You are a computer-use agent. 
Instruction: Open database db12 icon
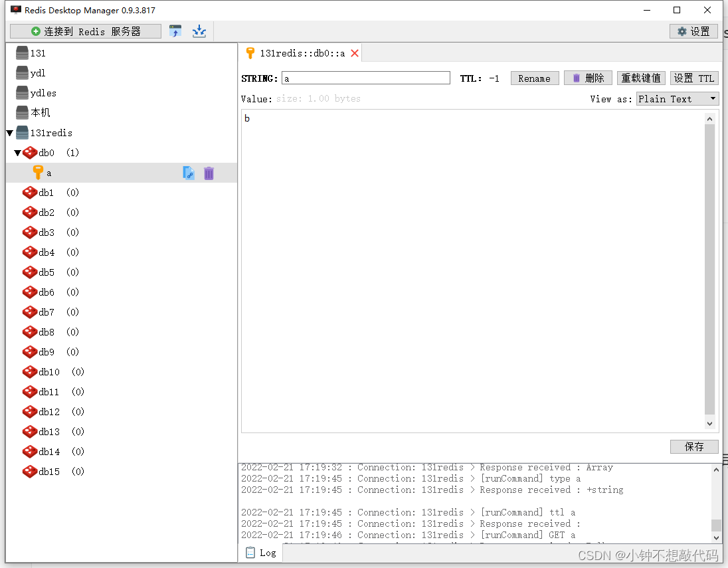[30, 412]
